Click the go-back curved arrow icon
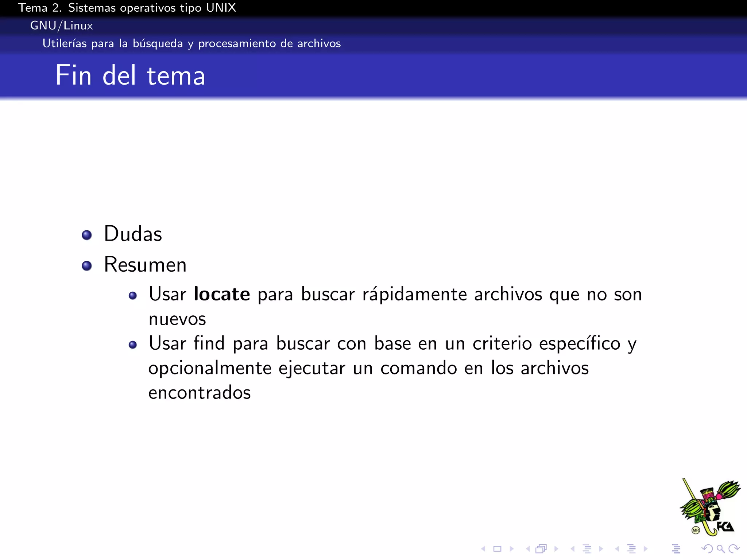The image size is (747, 560). tap(707, 549)
